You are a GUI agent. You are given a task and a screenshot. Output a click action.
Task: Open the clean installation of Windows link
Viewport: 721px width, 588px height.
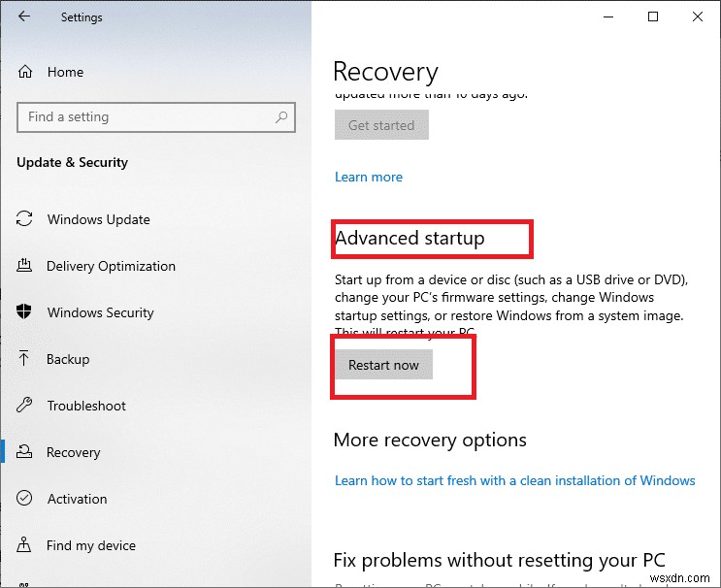coord(514,480)
